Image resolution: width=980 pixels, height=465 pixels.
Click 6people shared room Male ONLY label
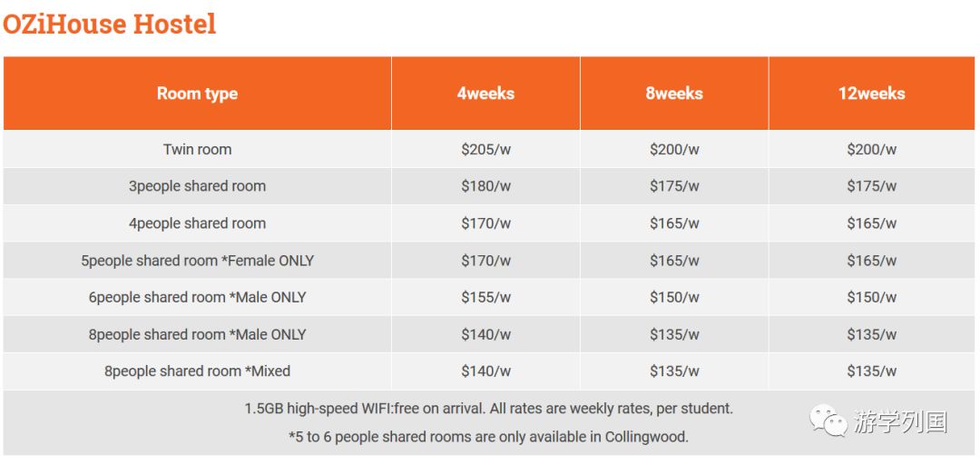point(198,297)
